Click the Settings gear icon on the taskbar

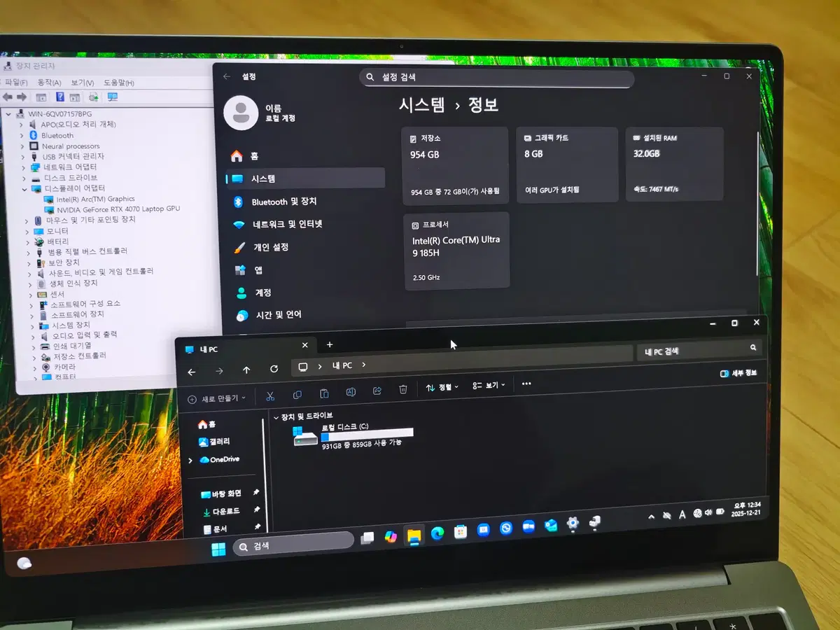coord(573,523)
